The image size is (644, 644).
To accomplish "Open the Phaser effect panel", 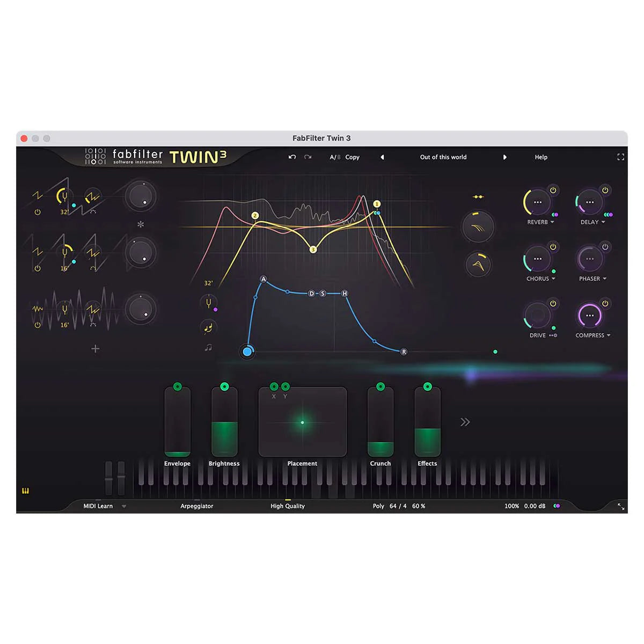I will (589, 259).
